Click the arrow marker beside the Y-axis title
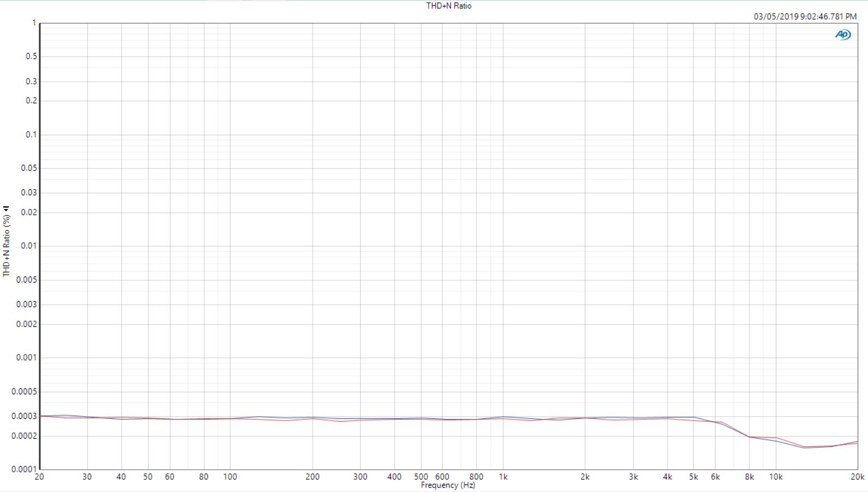 point(7,208)
